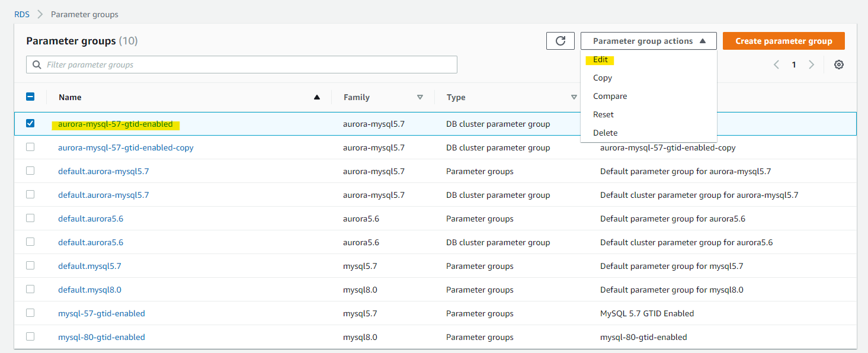Sort by Family column arrow
The width and height of the screenshot is (868, 353).
[420, 97]
